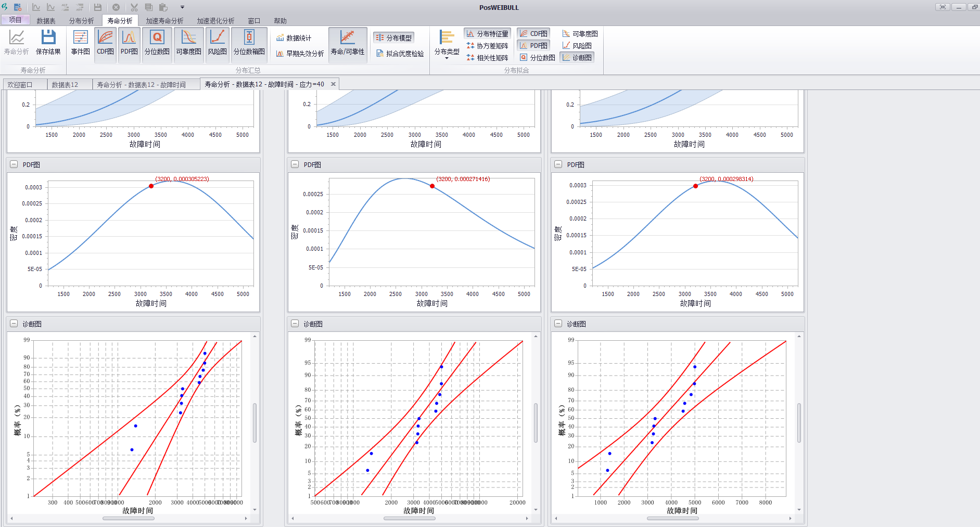Screen dimensions: 980x527
Task: Show the 相关性矩阵 correlation matrix
Action: tap(487, 58)
